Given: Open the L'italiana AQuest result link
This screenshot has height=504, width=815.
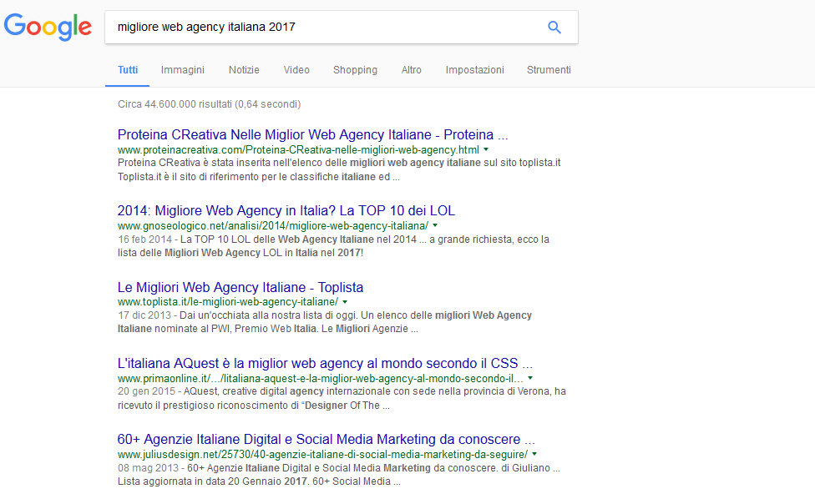Looking at the screenshot, I should 325,364.
